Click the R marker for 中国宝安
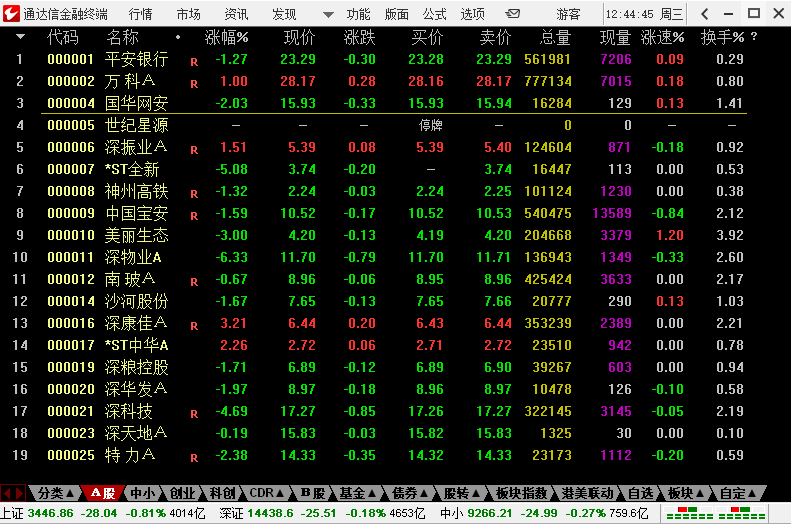791x524 pixels. [x=194, y=216]
